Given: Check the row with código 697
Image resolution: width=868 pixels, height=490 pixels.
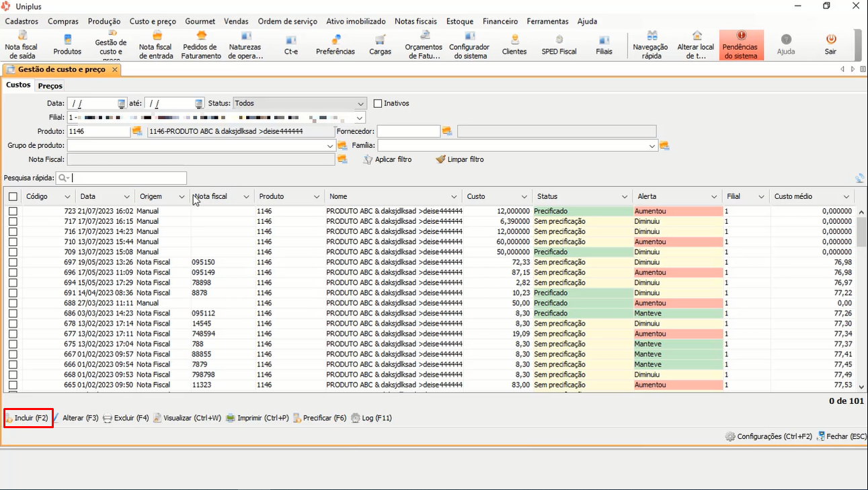Looking at the screenshot, I should tap(13, 262).
